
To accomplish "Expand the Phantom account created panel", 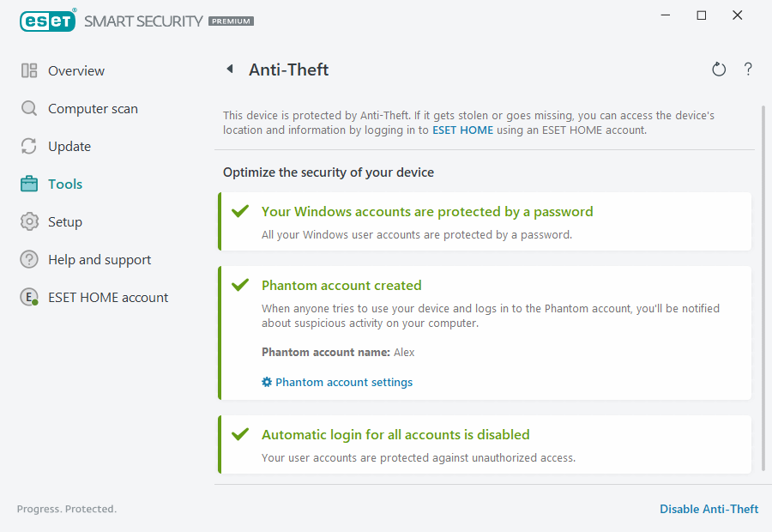I will coord(341,285).
